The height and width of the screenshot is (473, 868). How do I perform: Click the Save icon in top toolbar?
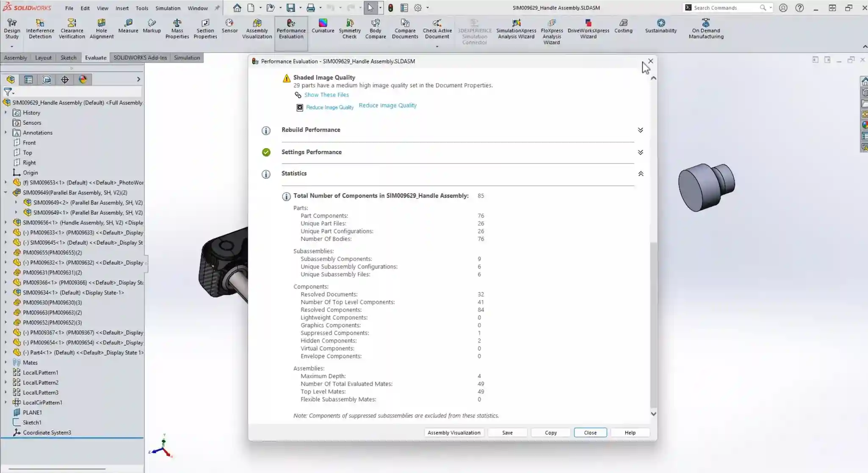coord(290,8)
